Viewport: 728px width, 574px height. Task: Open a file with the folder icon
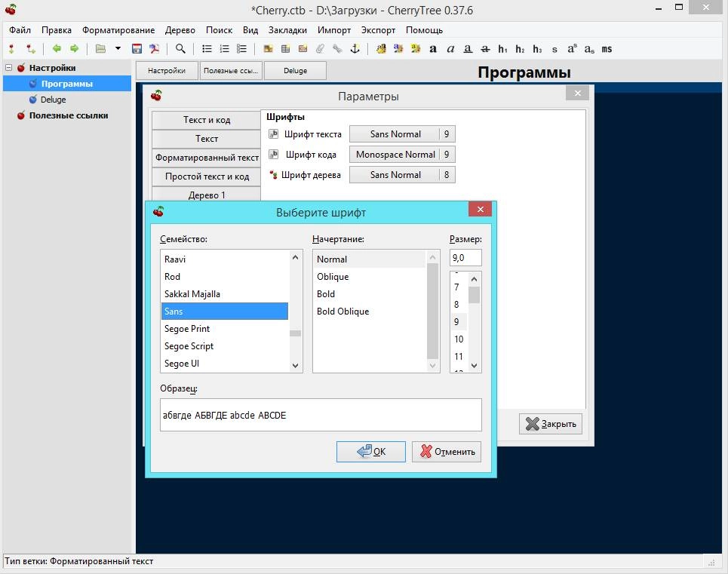coord(101,49)
